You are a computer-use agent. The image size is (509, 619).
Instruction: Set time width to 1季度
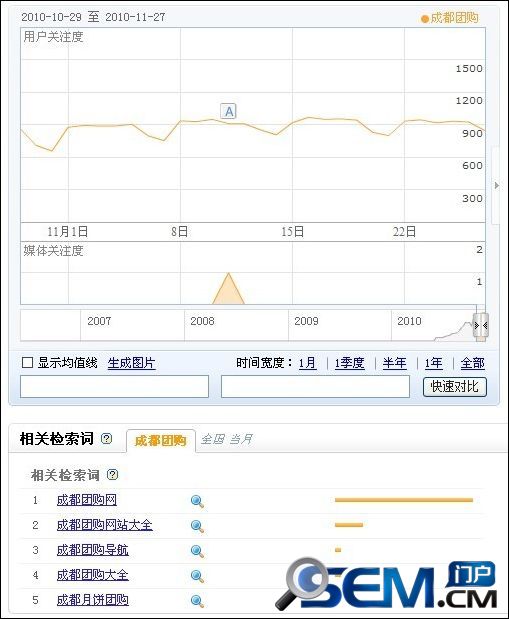click(349, 363)
